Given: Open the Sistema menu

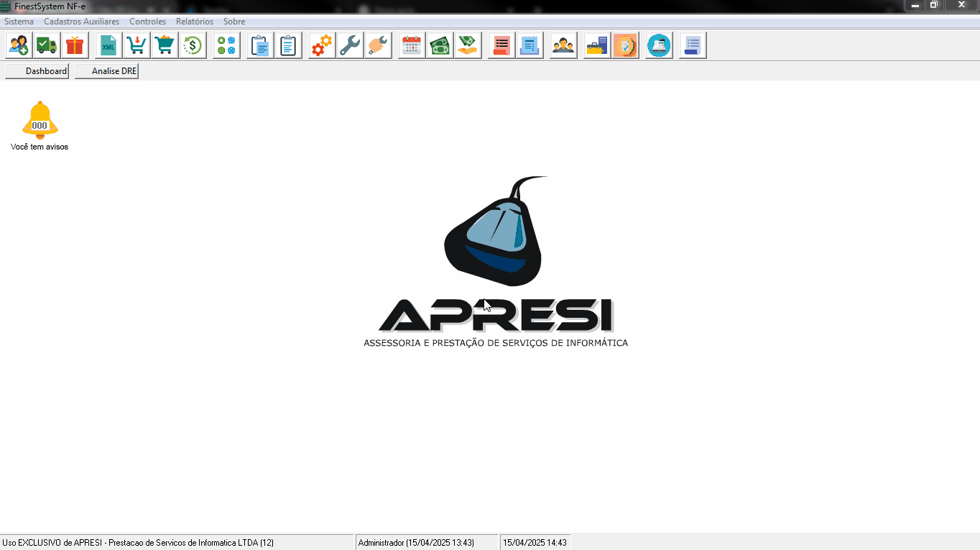Looking at the screenshot, I should tap(19, 22).
